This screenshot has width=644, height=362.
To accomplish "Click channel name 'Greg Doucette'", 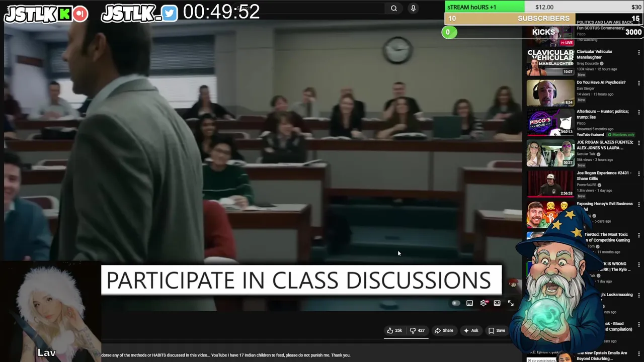I will 587,64.
